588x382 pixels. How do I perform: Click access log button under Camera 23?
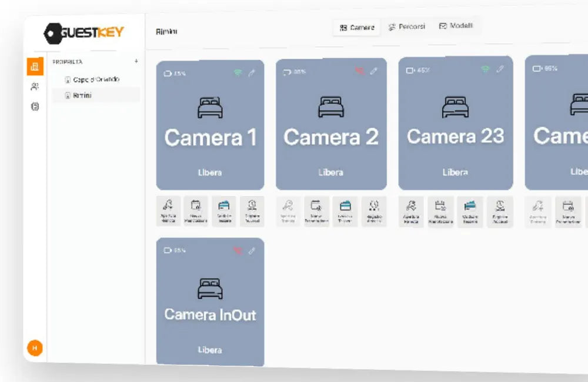point(500,212)
